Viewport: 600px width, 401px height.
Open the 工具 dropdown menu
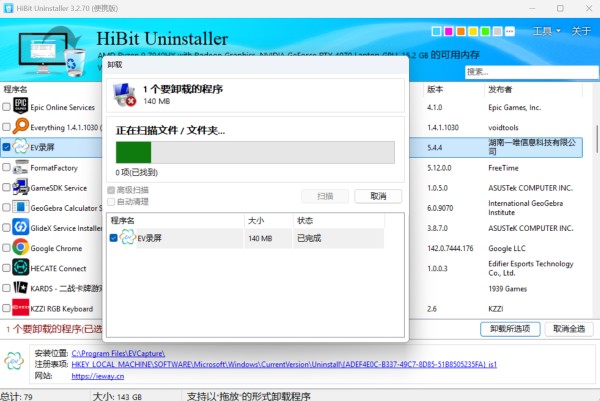pyautogui.click(x=542, y=31)
